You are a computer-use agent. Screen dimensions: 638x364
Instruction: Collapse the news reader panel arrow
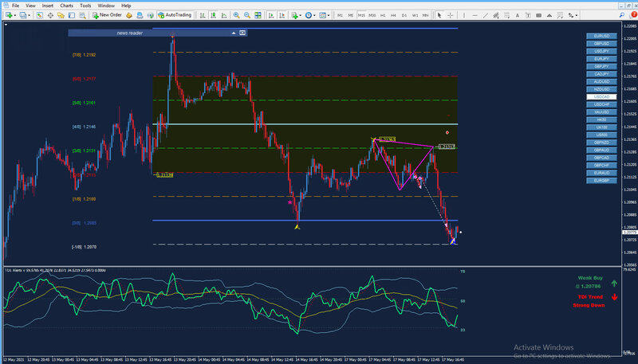click(234, 33)
